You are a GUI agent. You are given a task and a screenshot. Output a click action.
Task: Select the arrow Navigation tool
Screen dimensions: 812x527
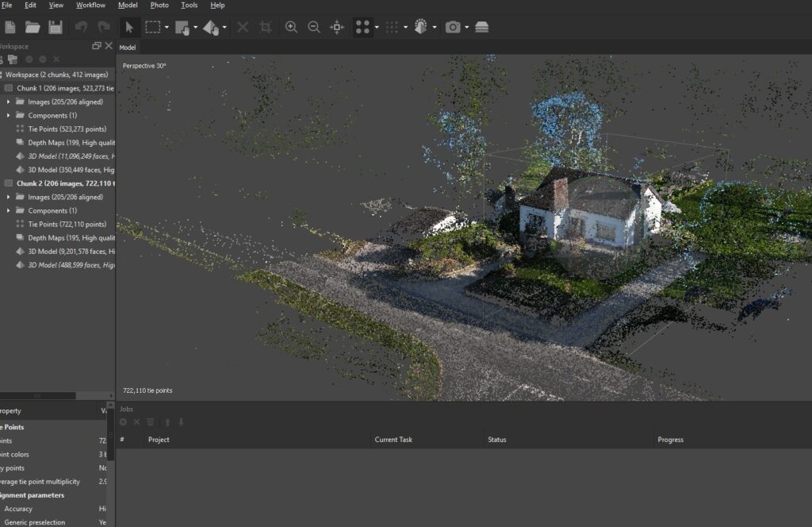click(x=129, y=27)
